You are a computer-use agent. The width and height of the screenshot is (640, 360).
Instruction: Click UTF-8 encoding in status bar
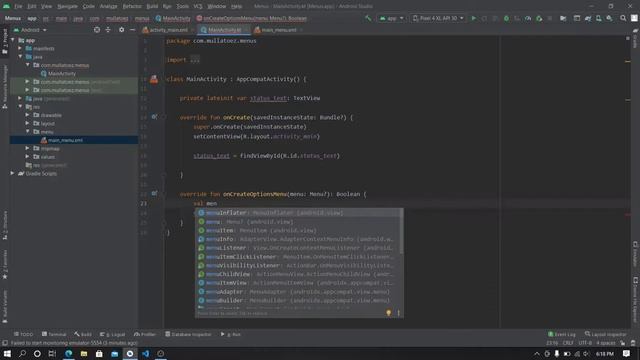click(x=585, y=343)
